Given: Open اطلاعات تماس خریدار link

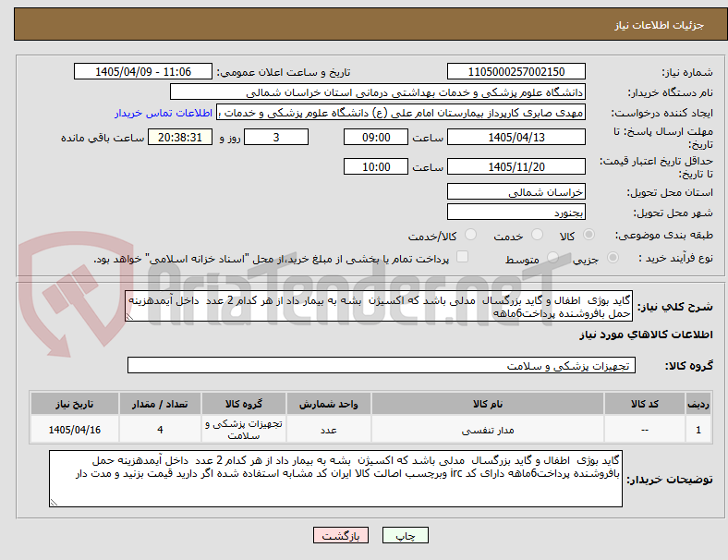Looking at the screenshot, I should 164,113.
